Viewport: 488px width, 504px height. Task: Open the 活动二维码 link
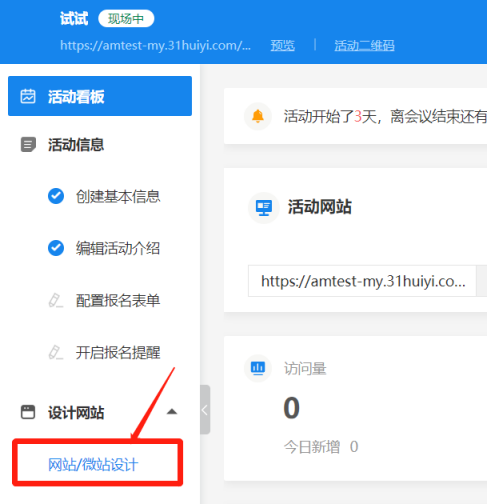pyautogui.click(x=364, y=45)
